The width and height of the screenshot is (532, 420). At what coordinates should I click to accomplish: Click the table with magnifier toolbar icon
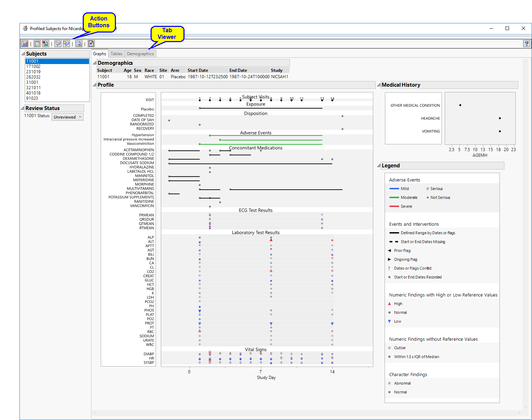pos(37,44)
